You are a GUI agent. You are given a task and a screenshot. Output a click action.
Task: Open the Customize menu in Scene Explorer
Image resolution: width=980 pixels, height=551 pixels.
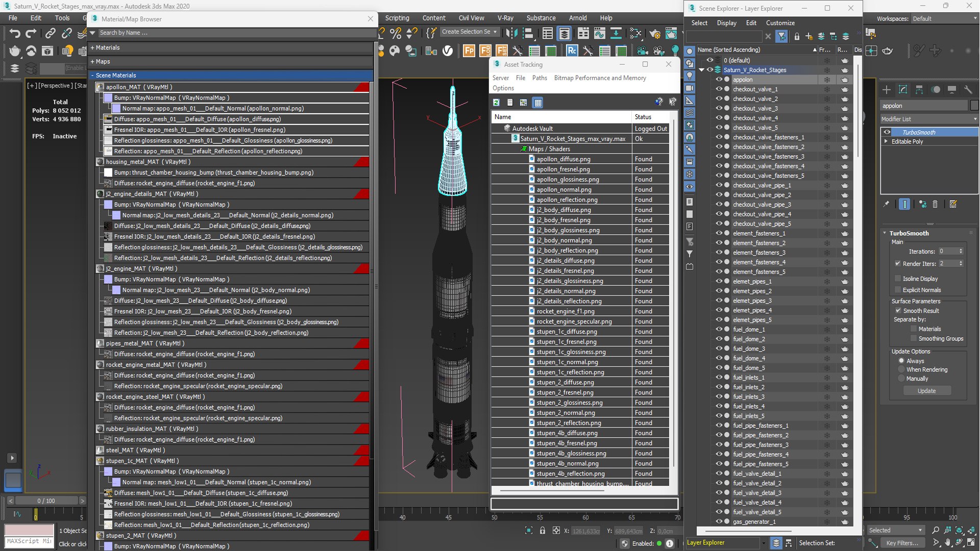pyautogui.click(x=780, y=23)
